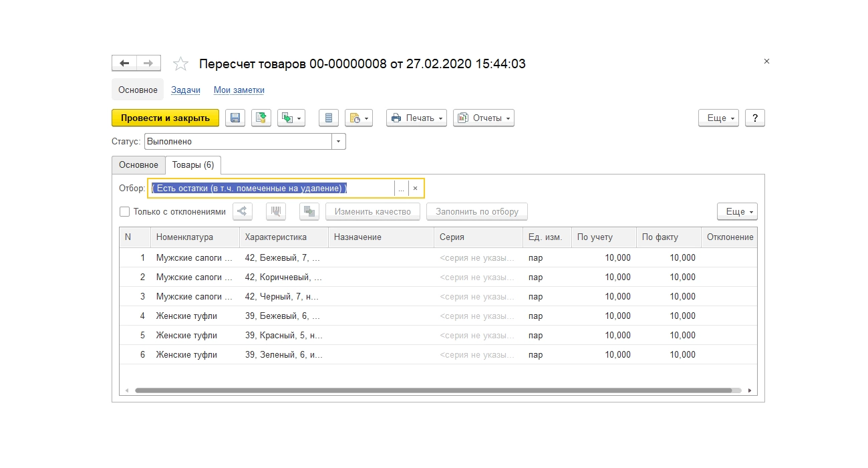Select row 5 Женские туфли cell
Viewport: 868px width, 468px height.
[x=195, y=336]
